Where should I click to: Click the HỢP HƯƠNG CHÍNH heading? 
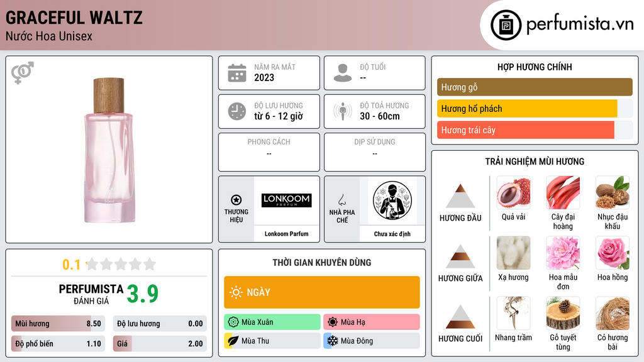coord(535,67)
